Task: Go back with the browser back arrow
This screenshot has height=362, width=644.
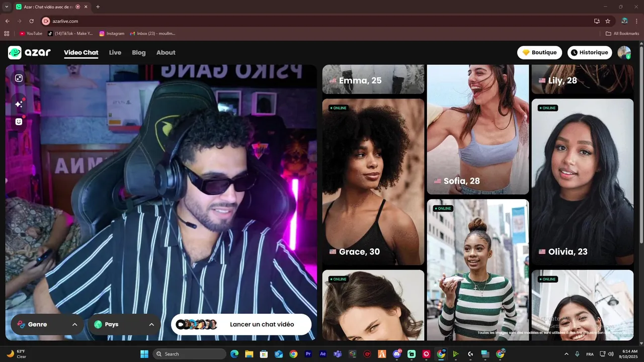Action: [x=7, y=21]
